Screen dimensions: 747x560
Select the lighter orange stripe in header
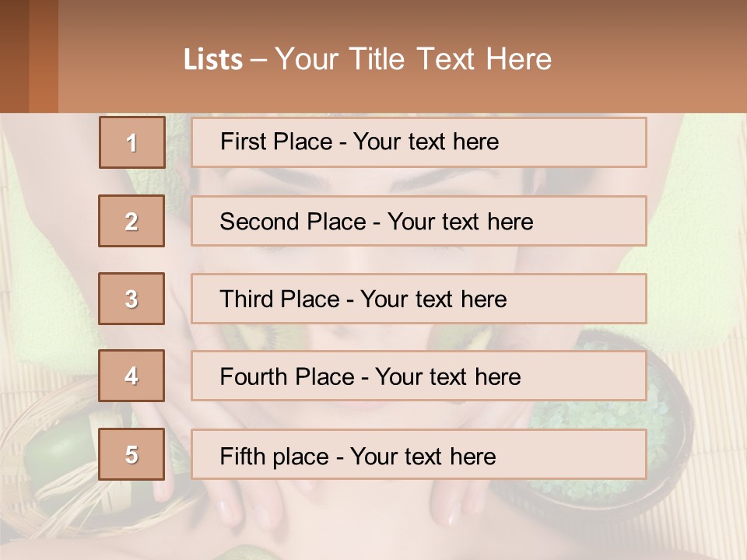coord(44,56)
